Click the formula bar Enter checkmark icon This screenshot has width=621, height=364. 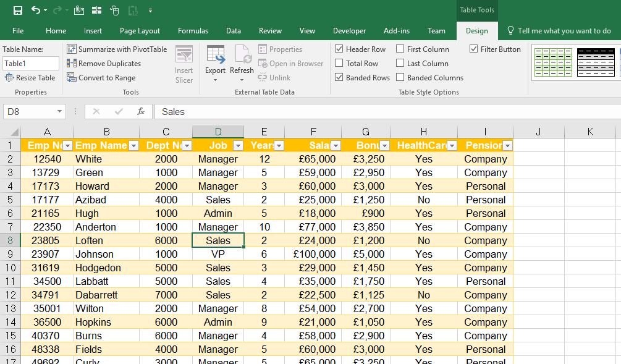point(119,112)
